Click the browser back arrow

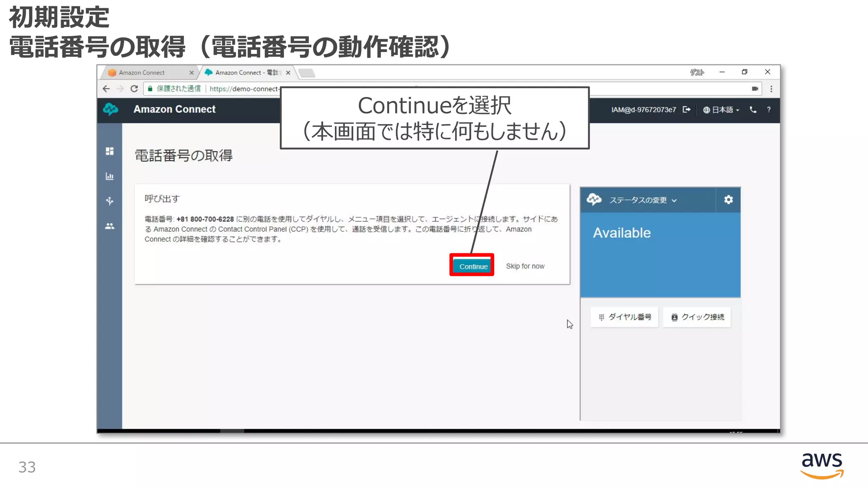(x=106, y=89)
